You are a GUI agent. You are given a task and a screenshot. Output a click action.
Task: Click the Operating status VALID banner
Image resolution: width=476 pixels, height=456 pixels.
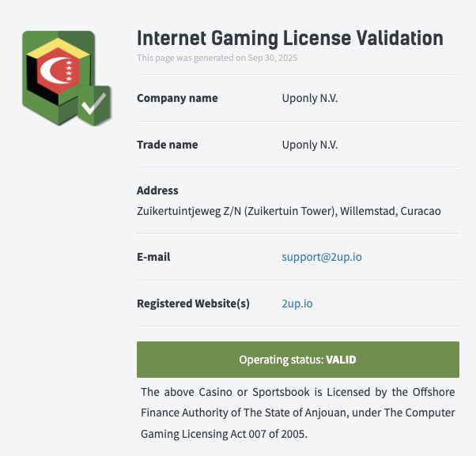point(298,360)
